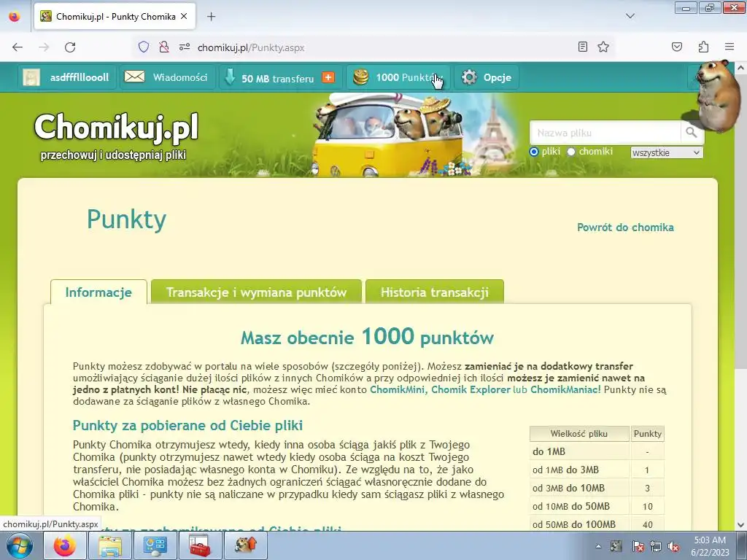The width and height of the screenshot is (747, 560).
Task: Click the 'od 3MB do 10MB' table cell
Action: [579, 488]
